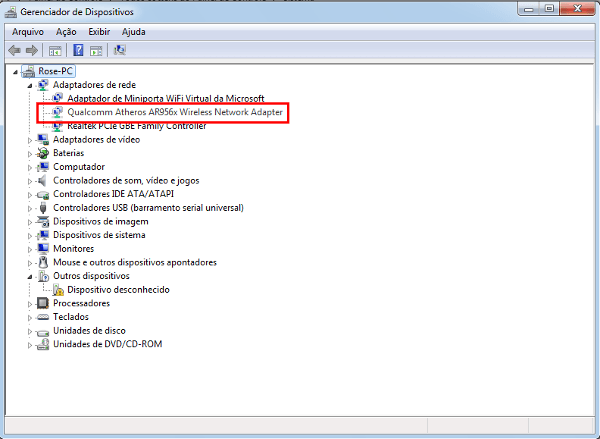600x439 pixels.
Task: Click the Baterias battery icon
Action: [43, 153]
